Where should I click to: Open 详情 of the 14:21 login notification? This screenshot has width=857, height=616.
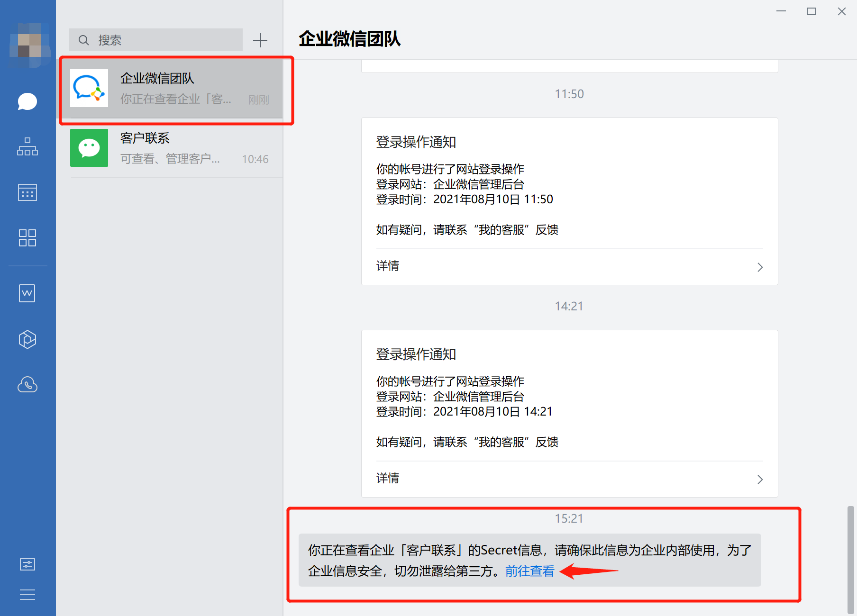tap(570, 479)
